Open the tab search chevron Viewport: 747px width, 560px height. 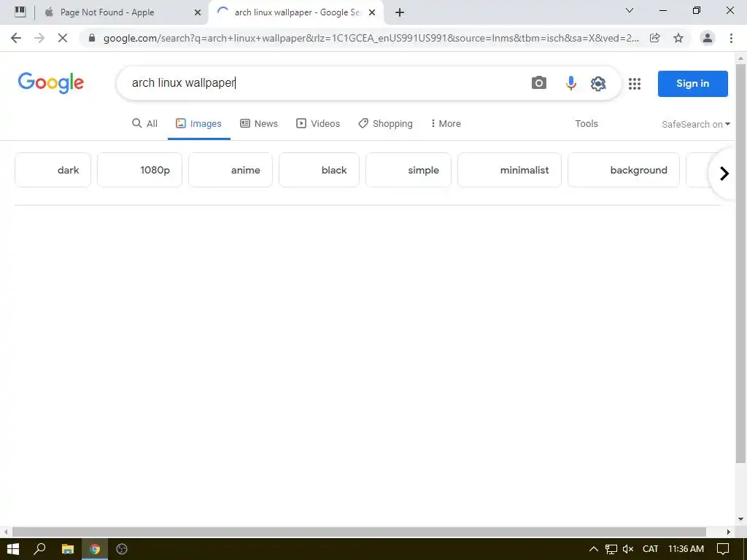(x=630, y=10)
